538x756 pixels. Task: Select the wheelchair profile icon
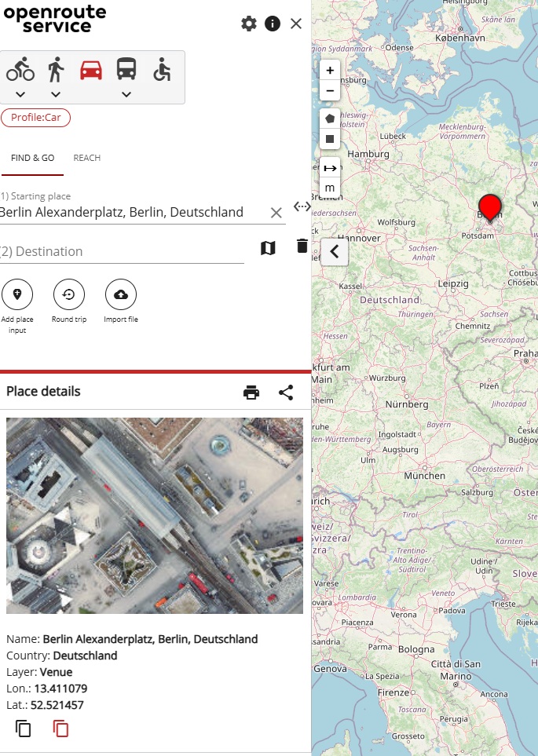pos(162,70)
